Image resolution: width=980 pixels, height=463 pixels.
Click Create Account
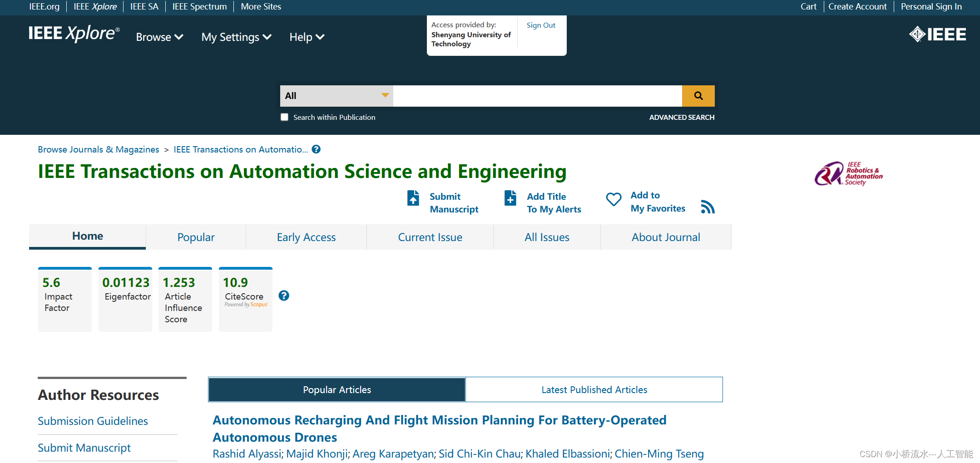tap(857, 6)
